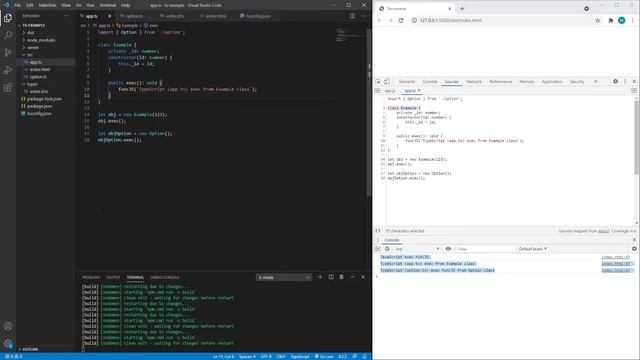Toggle the console sidebar icon
Image resolution: width=640 pixels, height=360 pixels.
click(378, 249)
